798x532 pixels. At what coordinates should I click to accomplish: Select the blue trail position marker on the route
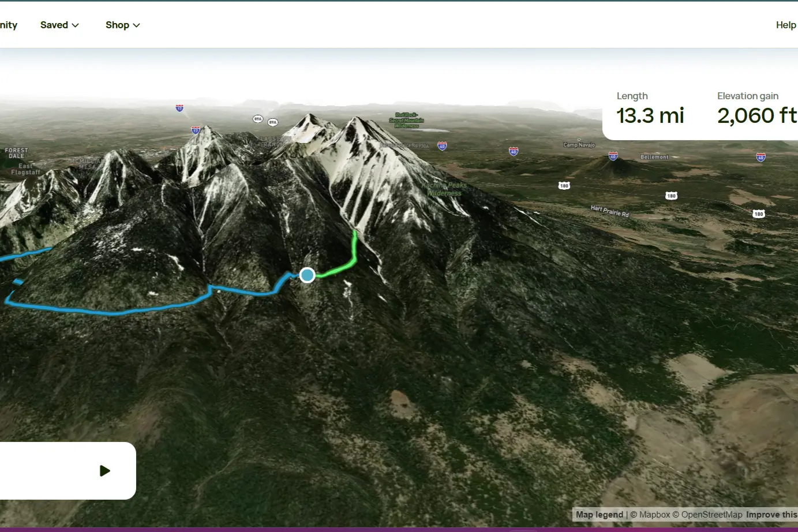click(x=306, y=275)
